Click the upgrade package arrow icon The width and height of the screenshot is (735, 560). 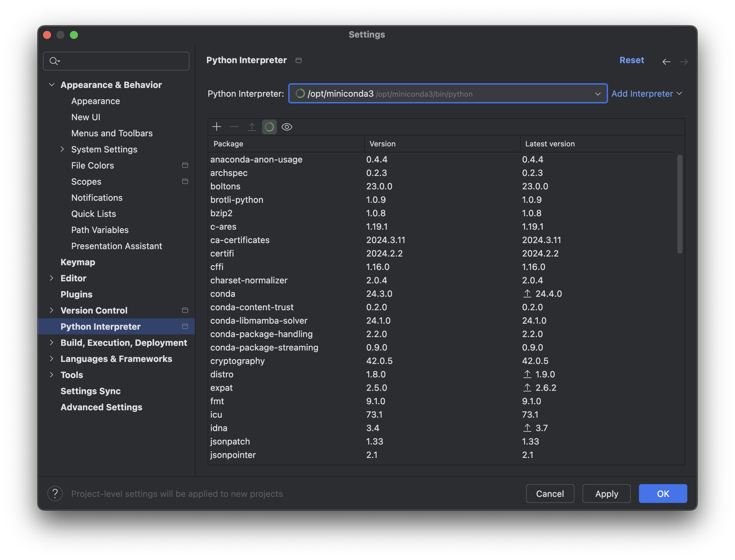click(x=252, y=127)
